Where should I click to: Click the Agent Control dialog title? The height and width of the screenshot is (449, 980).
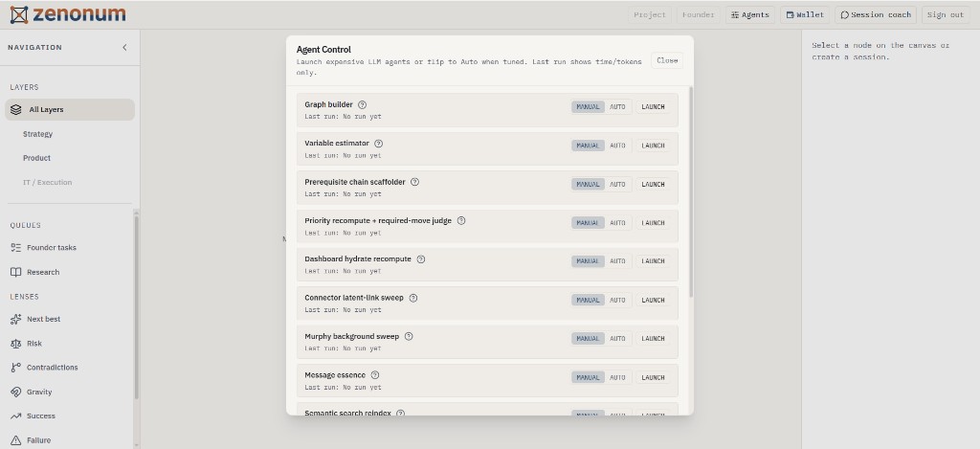(323, 50)
